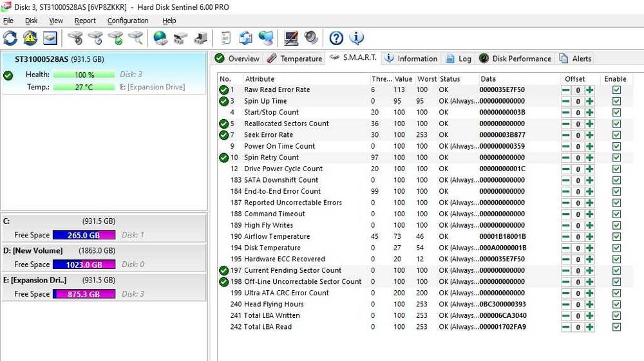
Task: Toggle Enable checkbox for Head Flying Hours
Action: point(616,304)
